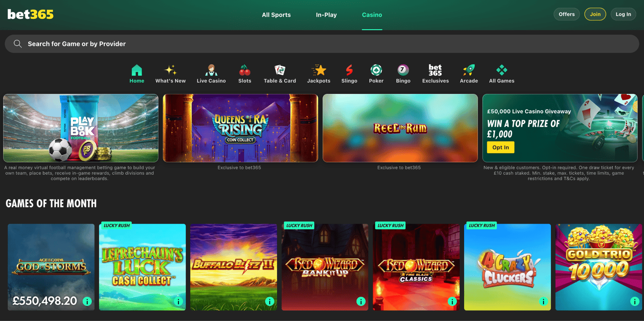Click the Log In button
This screenshot has width=644, height=321.
[623, 14]
